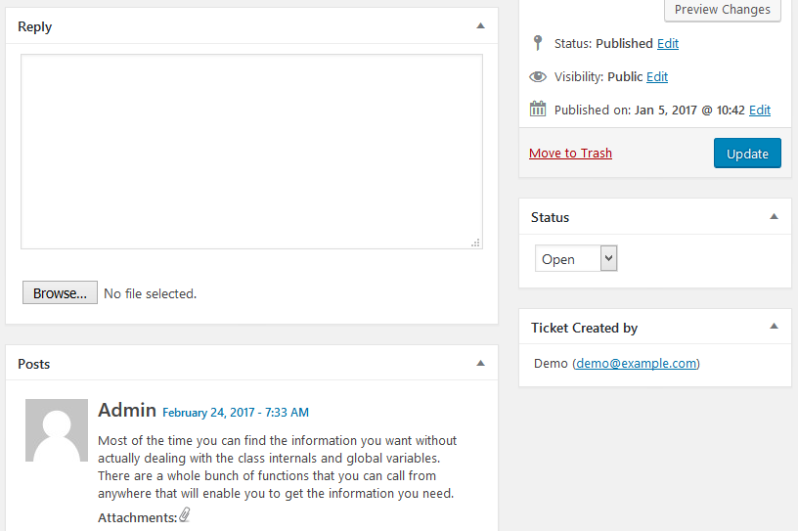Click the status pin icon
The image size is (798, 532).
coord(538,43)
